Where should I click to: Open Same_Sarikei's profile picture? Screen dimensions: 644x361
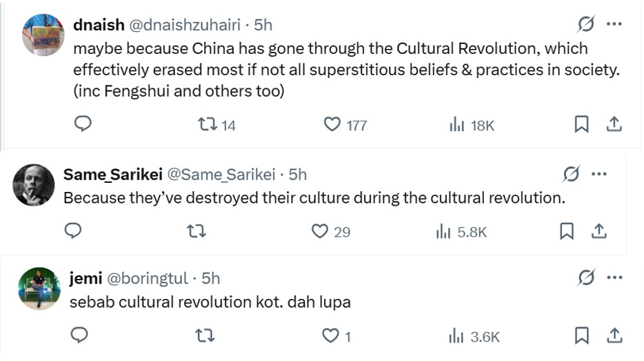tap(34, 184)
